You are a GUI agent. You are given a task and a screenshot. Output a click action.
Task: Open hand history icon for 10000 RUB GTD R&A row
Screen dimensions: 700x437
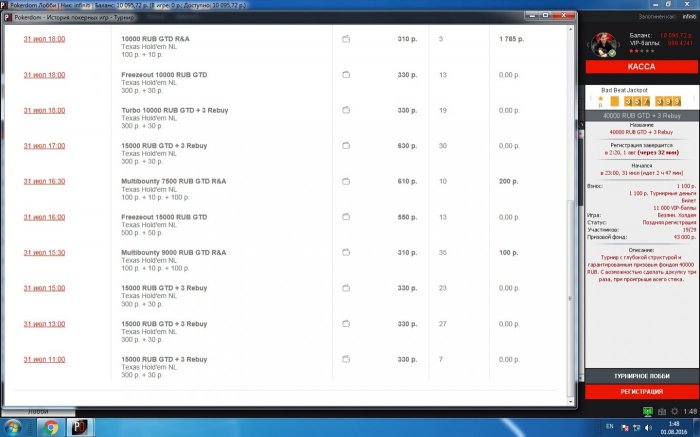[x=346, y=39]
